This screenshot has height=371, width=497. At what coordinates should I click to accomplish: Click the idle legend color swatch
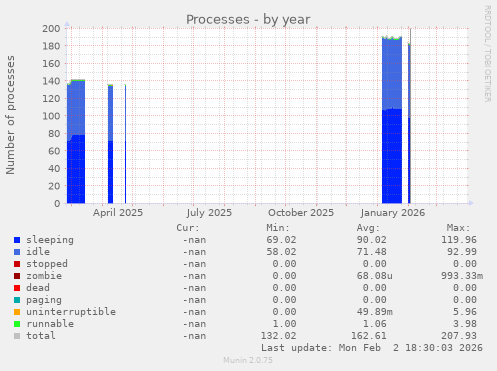pos(17,252)
